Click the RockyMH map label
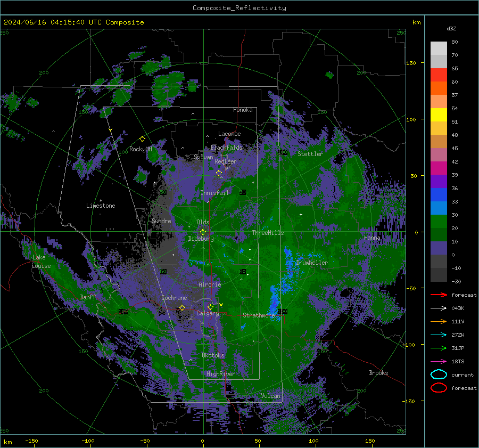 tap(141, 149)
